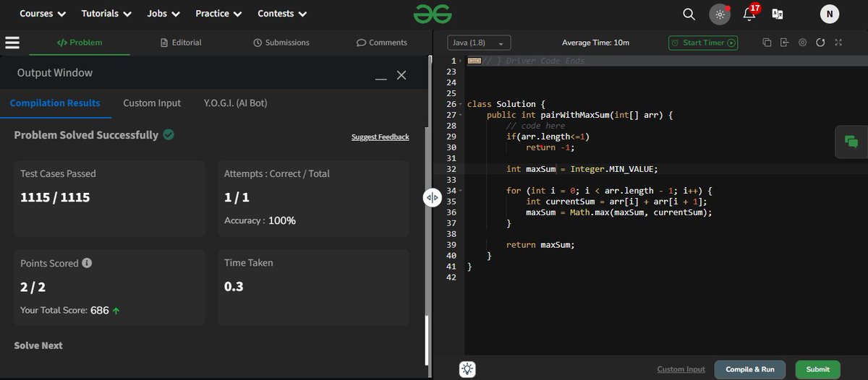Open the chat bubble widget
Image resolution: width=868 pixels, height=380 pixels.
pos(851,142)
